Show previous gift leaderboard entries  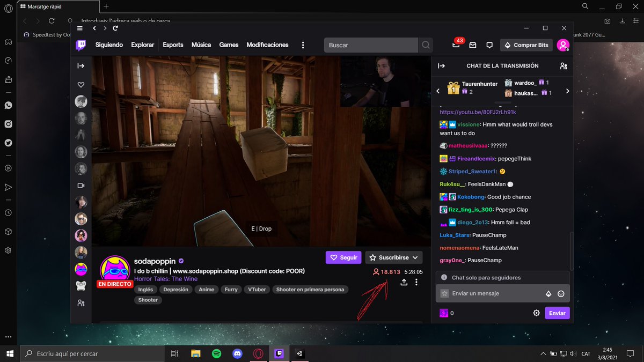tap(438, 91)
